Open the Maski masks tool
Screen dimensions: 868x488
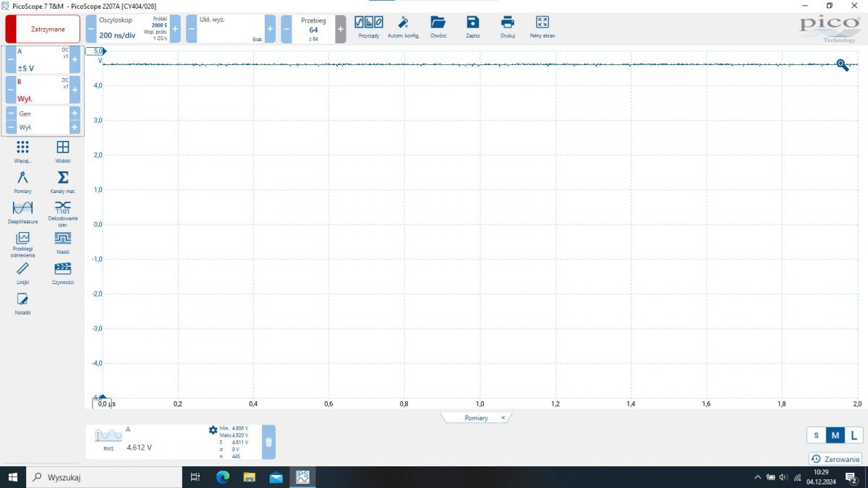click(63, 242)
